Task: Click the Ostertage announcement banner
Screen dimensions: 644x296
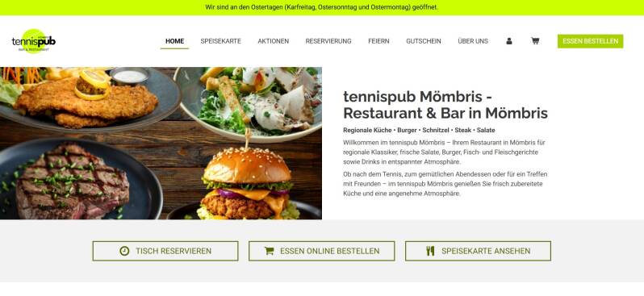Action: (322, 7)
